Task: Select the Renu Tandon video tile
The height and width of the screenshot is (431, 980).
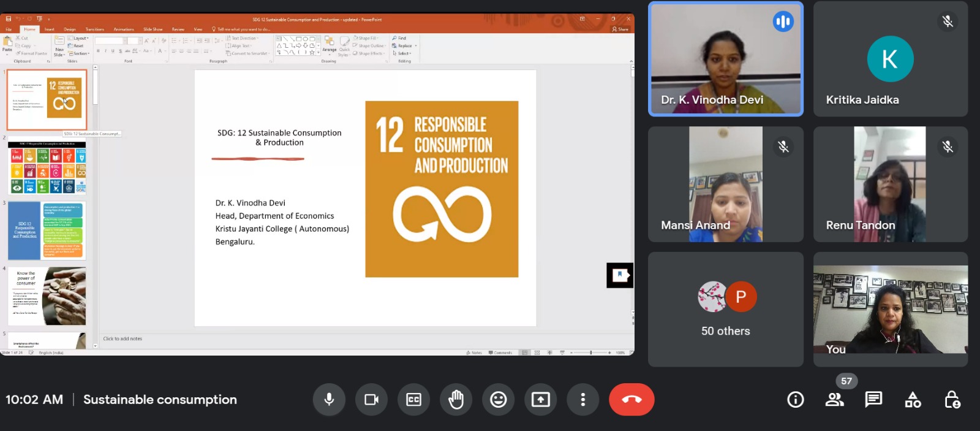Action: point(891,185)
